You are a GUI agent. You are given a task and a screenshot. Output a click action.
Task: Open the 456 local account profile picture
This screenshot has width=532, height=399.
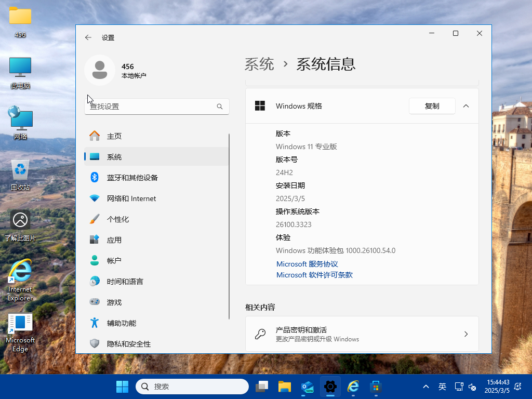pyautogui.click(x=100, y=70)
